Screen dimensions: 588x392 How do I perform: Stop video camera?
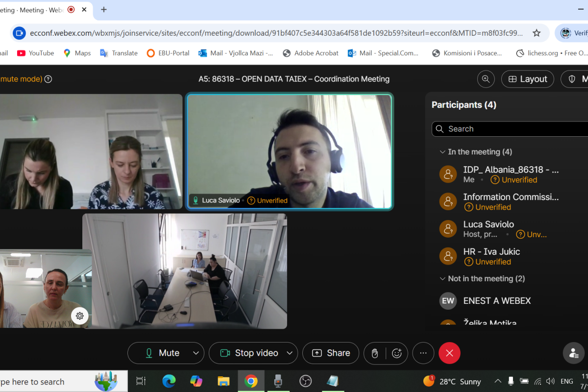point(249,353)
